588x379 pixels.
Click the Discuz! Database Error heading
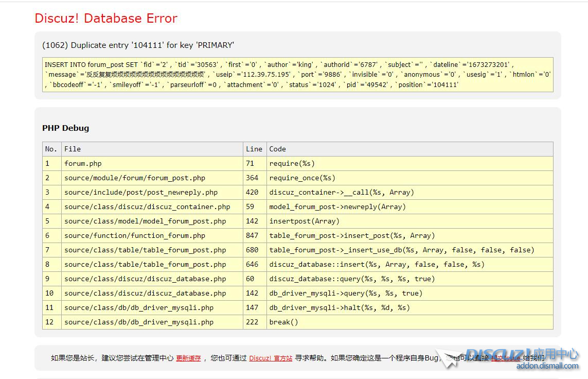(106, 19)
